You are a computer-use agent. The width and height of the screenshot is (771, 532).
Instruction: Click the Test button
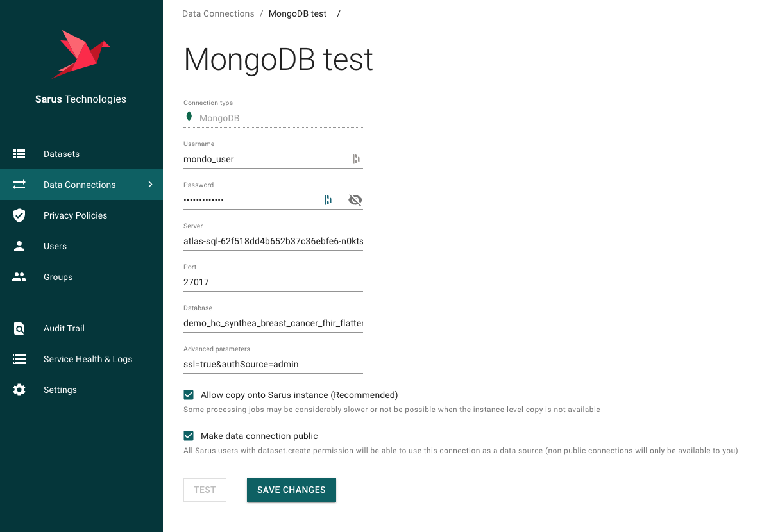(x=205, y=490)
